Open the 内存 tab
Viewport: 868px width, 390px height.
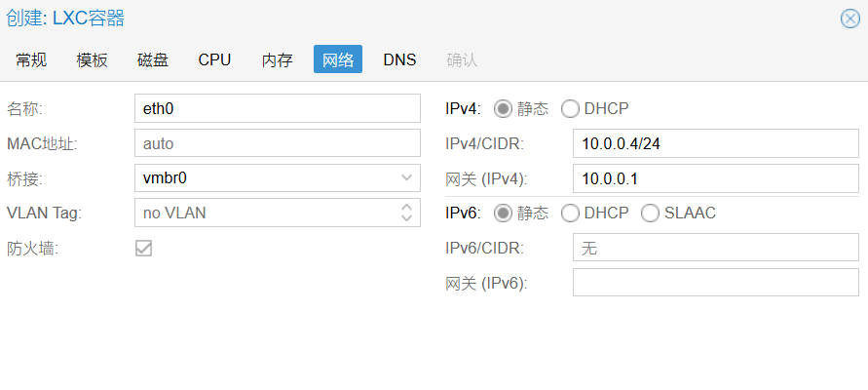click(x=277, y=59)
